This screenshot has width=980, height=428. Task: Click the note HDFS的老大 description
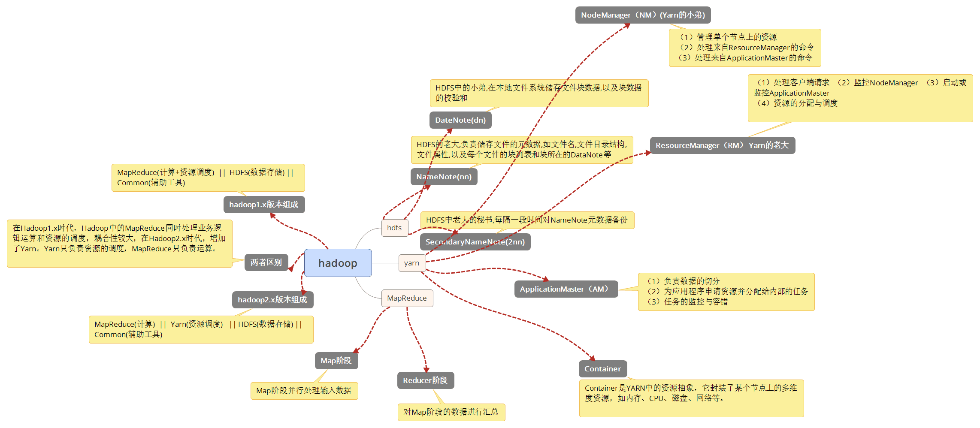(522, 150)
